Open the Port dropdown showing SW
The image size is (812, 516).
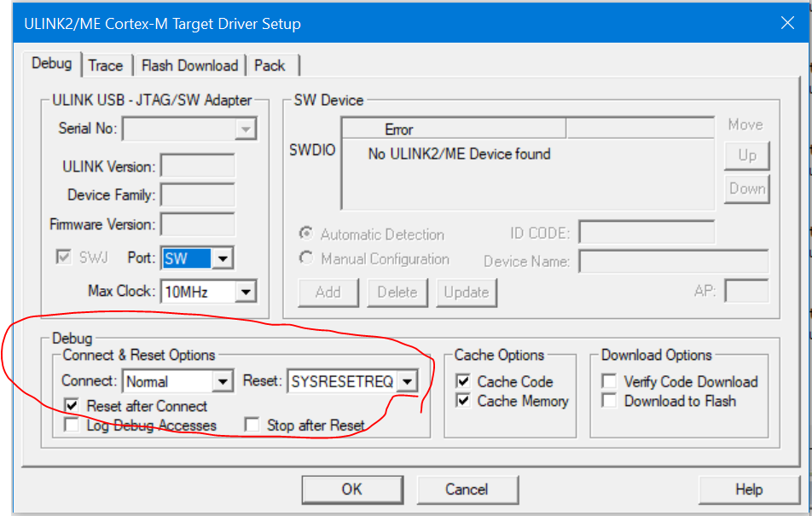(197, 258)
